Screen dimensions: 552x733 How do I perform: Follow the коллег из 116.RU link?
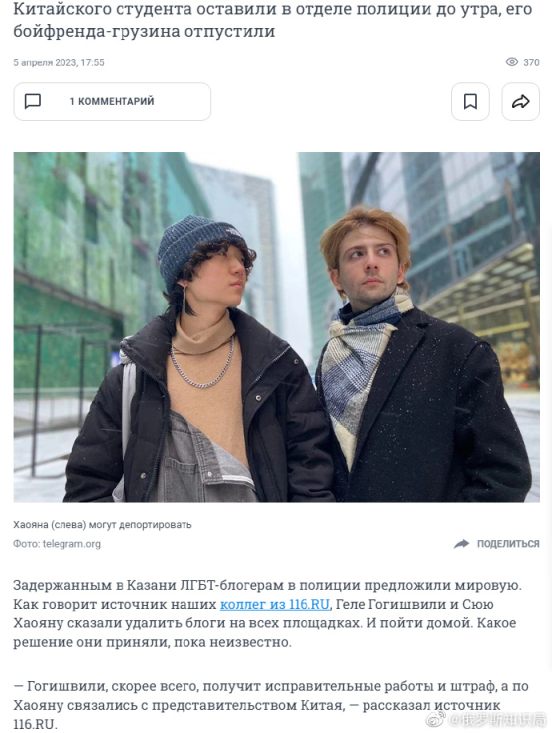[x=275, y=604]
